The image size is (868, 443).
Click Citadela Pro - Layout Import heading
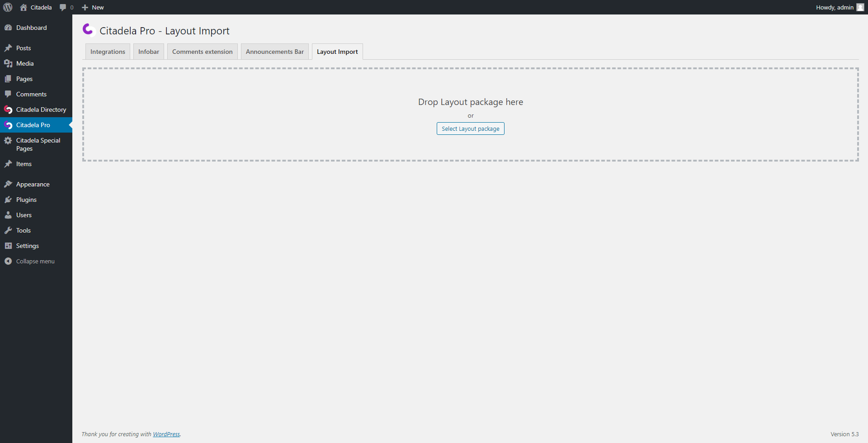(x=165, y=31)
